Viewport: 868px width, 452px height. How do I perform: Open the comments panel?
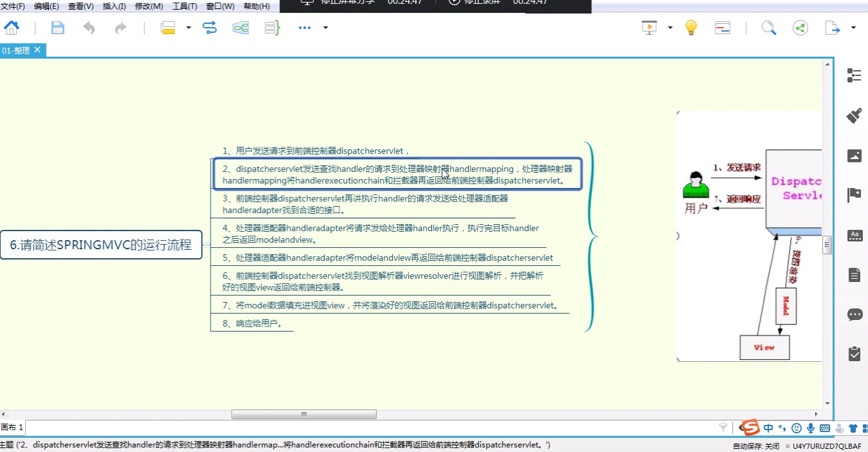(854, 314)
